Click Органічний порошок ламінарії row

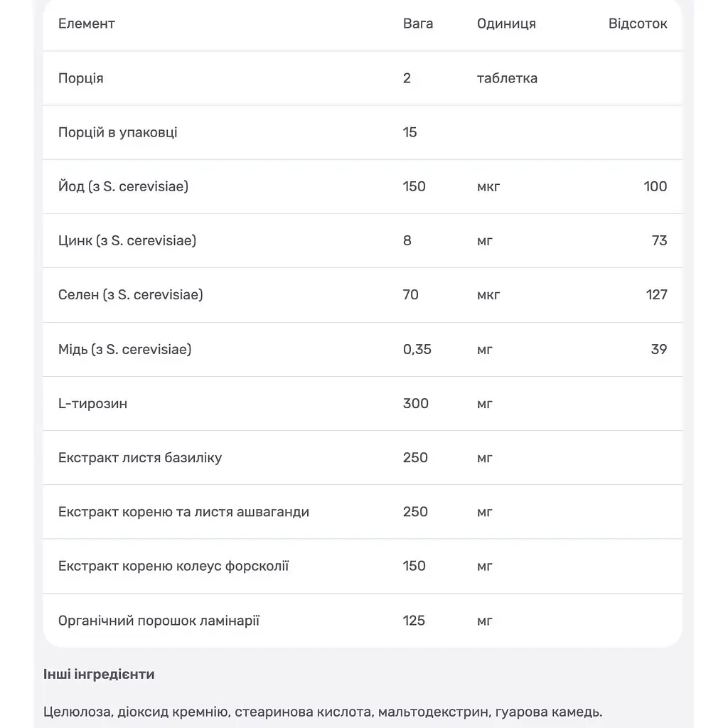[363, 620]
